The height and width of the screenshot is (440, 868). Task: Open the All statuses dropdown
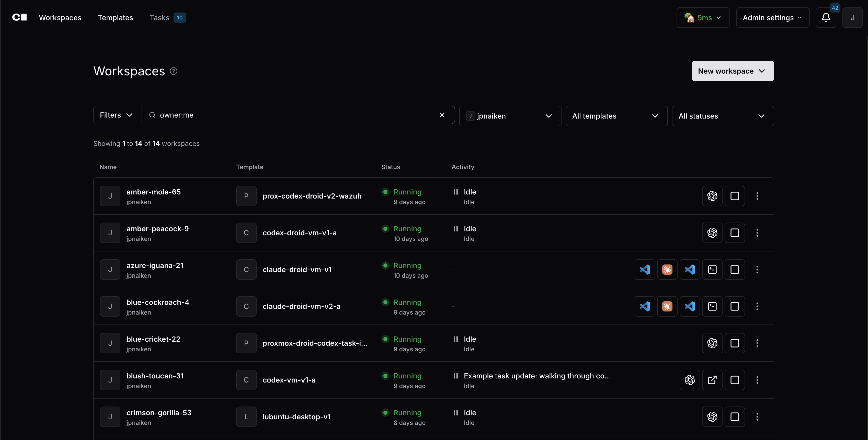click(x=722, y=116)
